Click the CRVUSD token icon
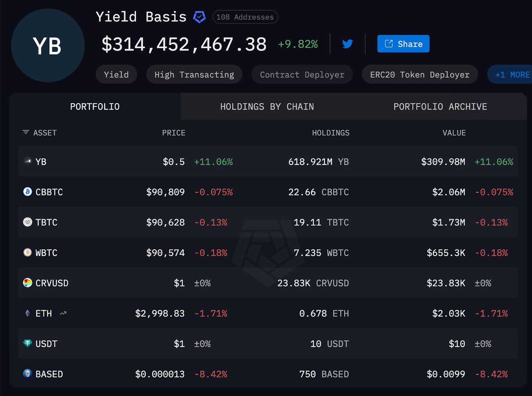This screenshot has height=396, width=532. [27, 283]
